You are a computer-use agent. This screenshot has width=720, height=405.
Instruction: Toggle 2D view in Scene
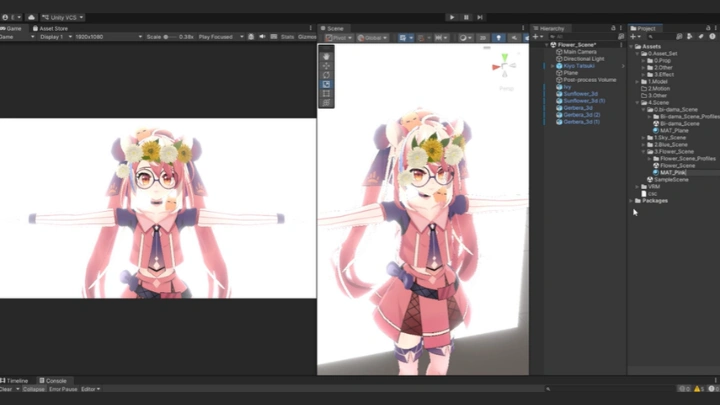tap(483, 38)
